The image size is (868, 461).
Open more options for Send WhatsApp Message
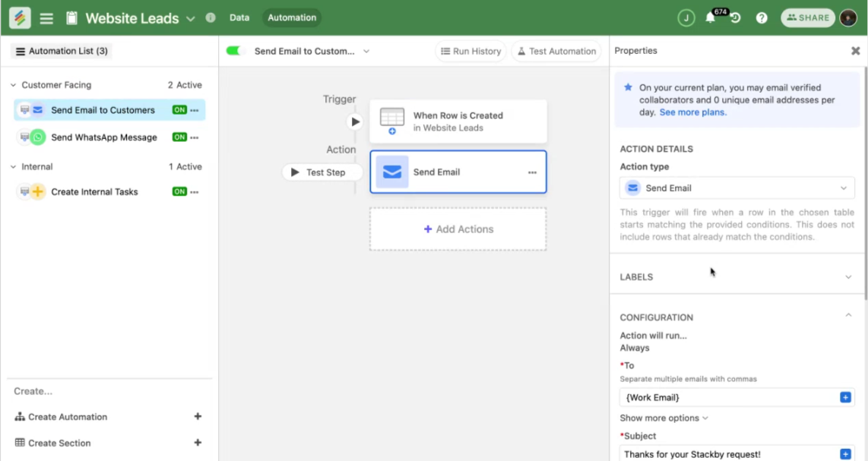coord(195,137)
